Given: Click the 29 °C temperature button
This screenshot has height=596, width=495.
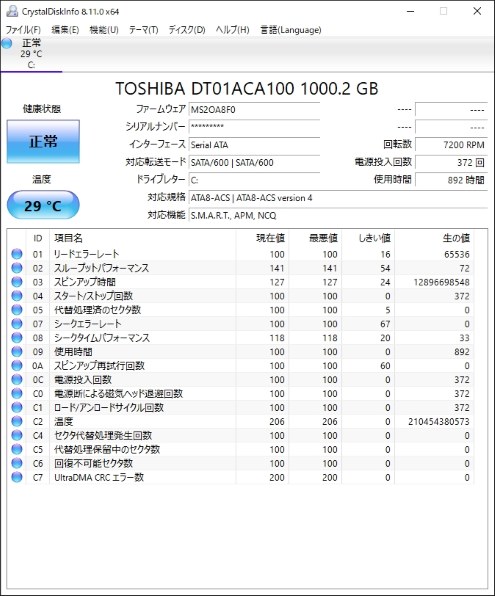Looking at the screenshot, I should 43,205.
